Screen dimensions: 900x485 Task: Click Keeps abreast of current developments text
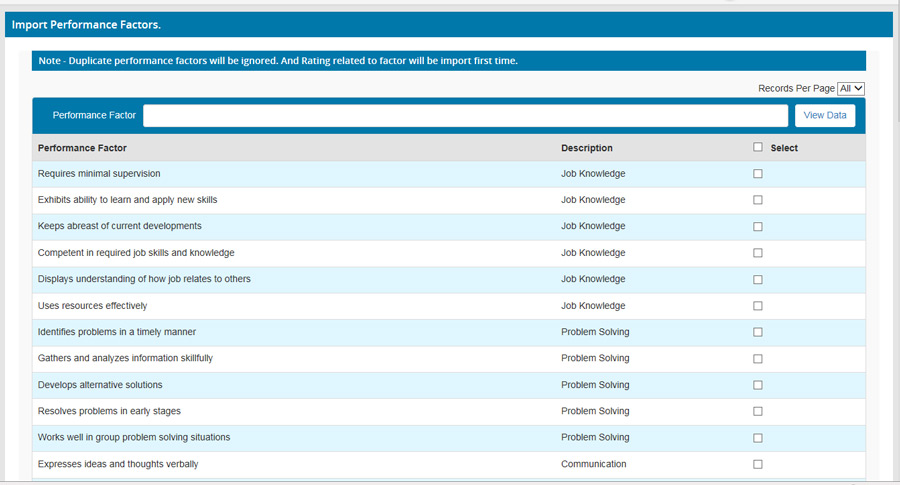coord(119,226)
